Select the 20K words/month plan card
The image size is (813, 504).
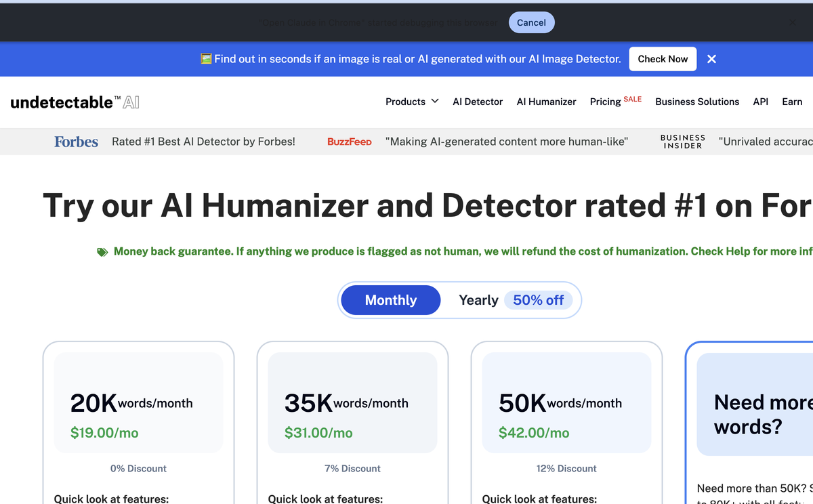coord(138,423)
